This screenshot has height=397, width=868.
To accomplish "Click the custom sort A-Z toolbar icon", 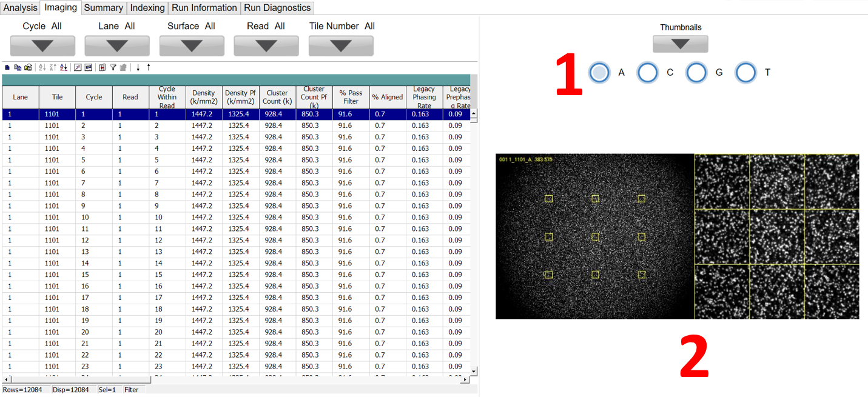I will [x=64, y=67].
